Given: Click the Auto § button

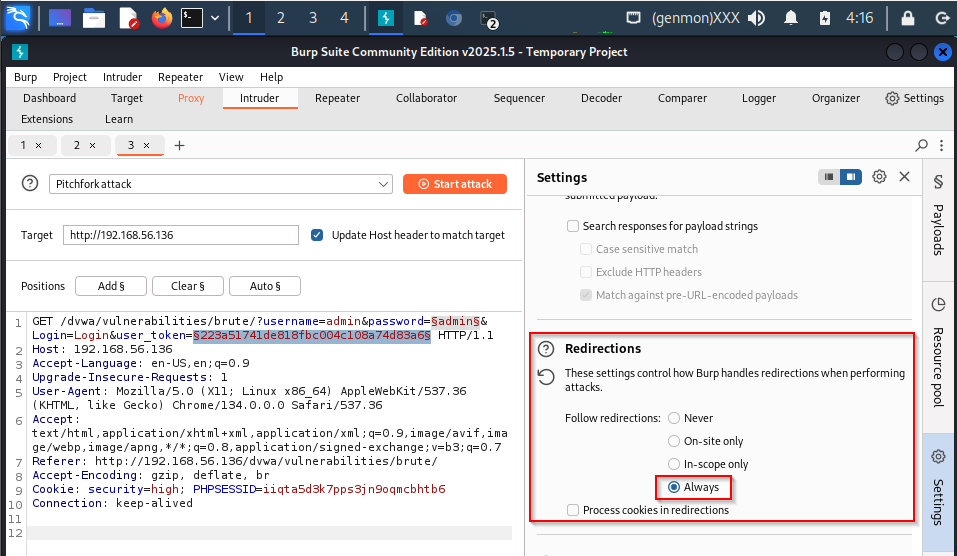Looking at the screenshot, I should [x=265, y=286].
